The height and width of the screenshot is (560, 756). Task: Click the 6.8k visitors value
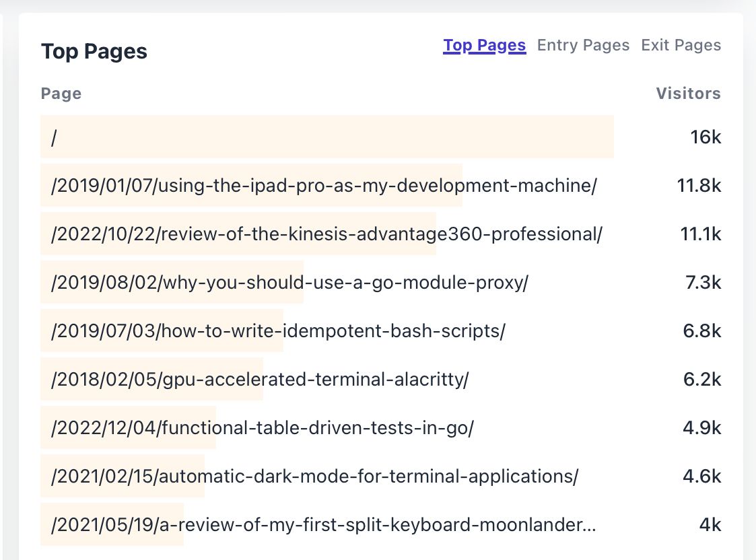pyautogui.click(x=702, y=331)
